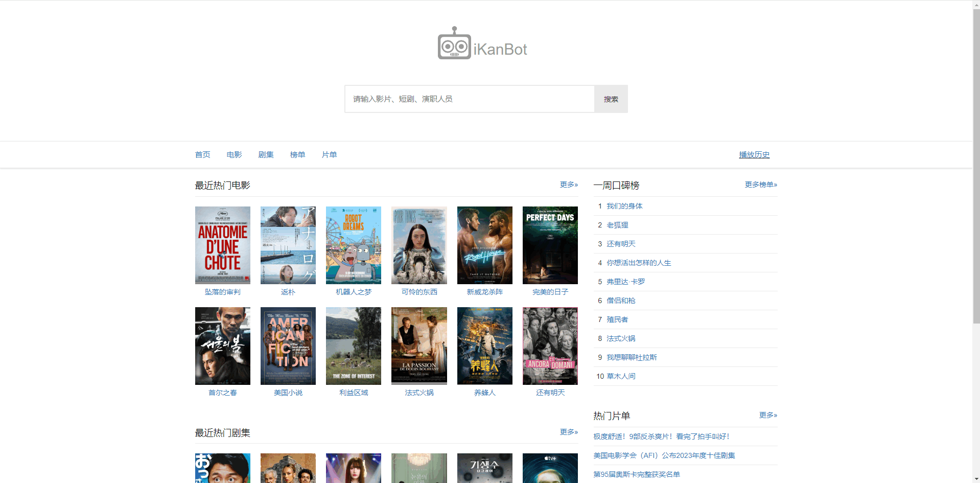The width and height of the screenshot is (980, 483).
Task: Open the 기생수 series poster
Action: click(485, 468)
